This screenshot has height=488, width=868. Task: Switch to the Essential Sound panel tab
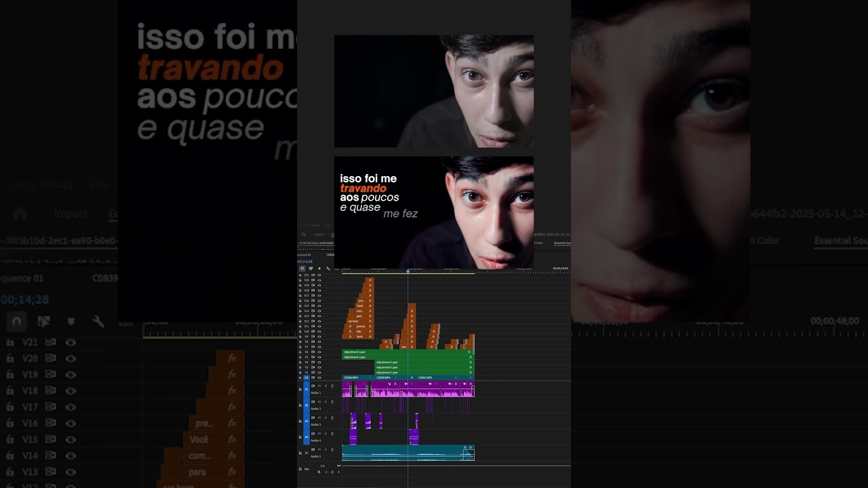coord(562,242)
